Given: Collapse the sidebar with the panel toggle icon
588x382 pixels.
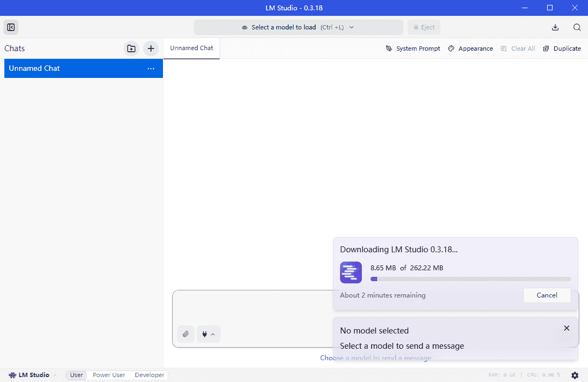Looking at the screenshot, I should [x=11, y=27].
